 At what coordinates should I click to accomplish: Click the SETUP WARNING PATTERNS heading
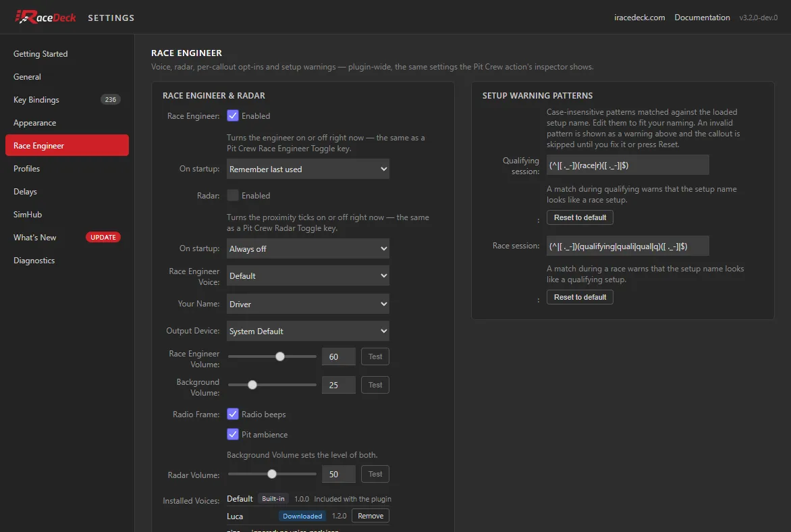537,95
